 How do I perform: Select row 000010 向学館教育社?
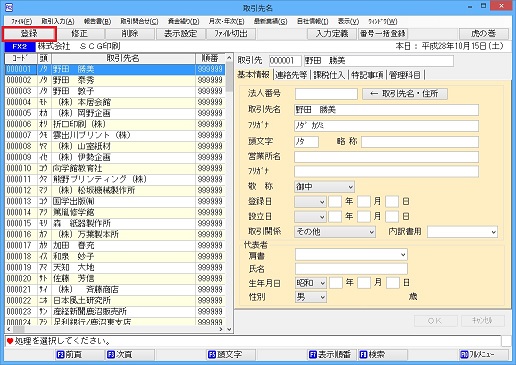click(115, 168)
